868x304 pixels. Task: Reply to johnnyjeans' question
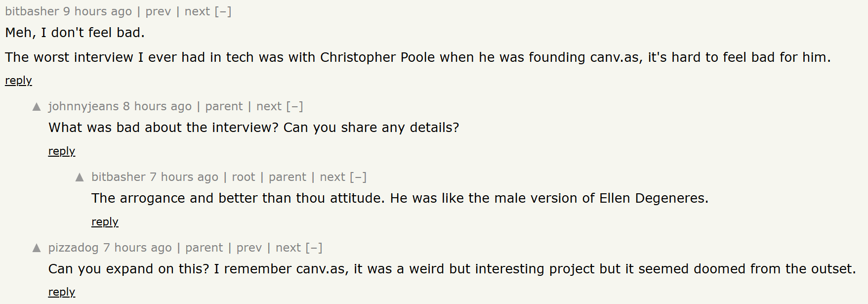(61, 151)
